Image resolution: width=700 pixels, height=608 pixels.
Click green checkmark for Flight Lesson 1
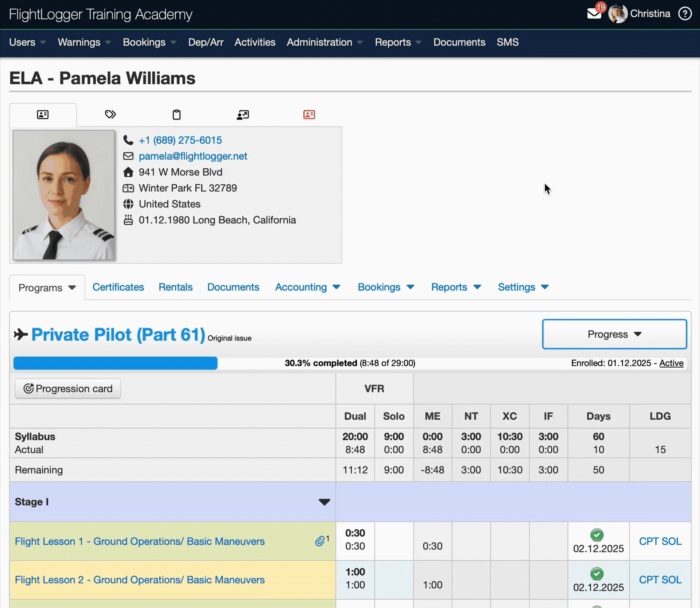pyautogui.click(x=597, y=535)
